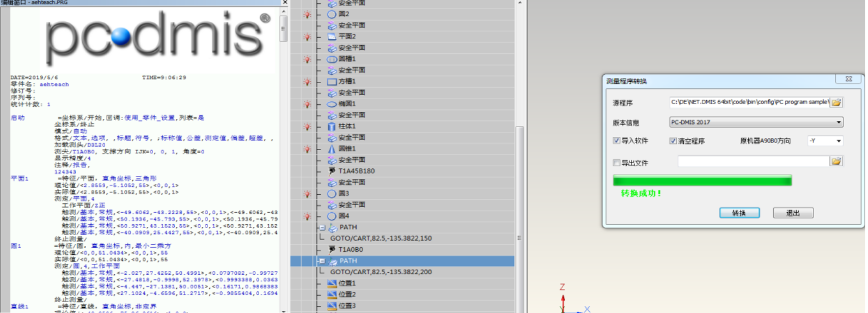Viewport: 868px width, 313px height.
Task: Select the 方槽1 square slot icon
Action: click(x=332, y=81)
